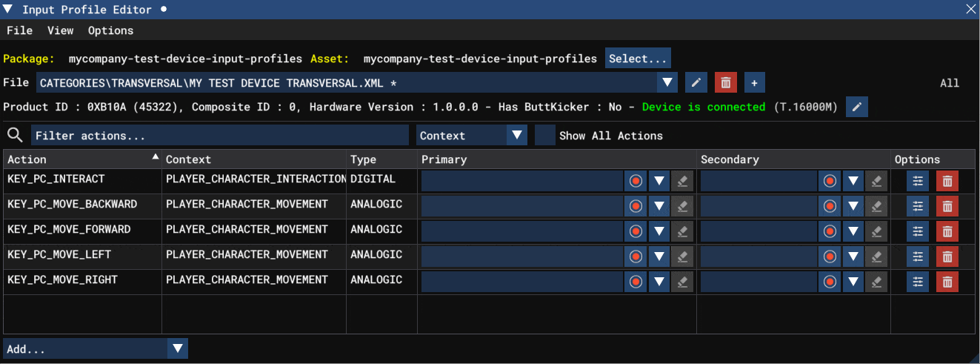Click the DIGITAL type cell
Screen dimensions: 980x364
373,179
